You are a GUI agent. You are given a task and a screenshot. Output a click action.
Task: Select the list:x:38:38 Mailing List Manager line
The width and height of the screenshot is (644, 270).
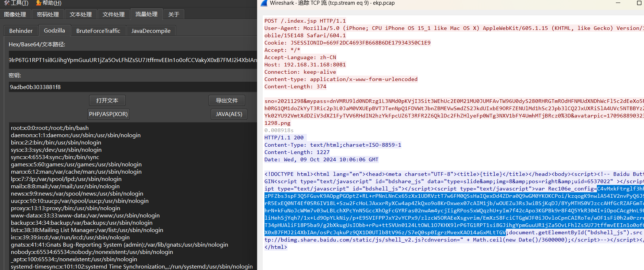(87, 230)
